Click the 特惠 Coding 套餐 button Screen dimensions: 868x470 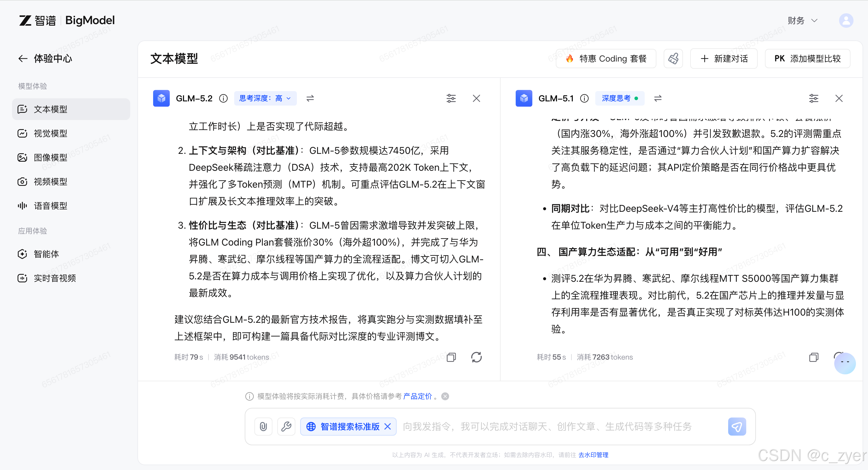606,59
